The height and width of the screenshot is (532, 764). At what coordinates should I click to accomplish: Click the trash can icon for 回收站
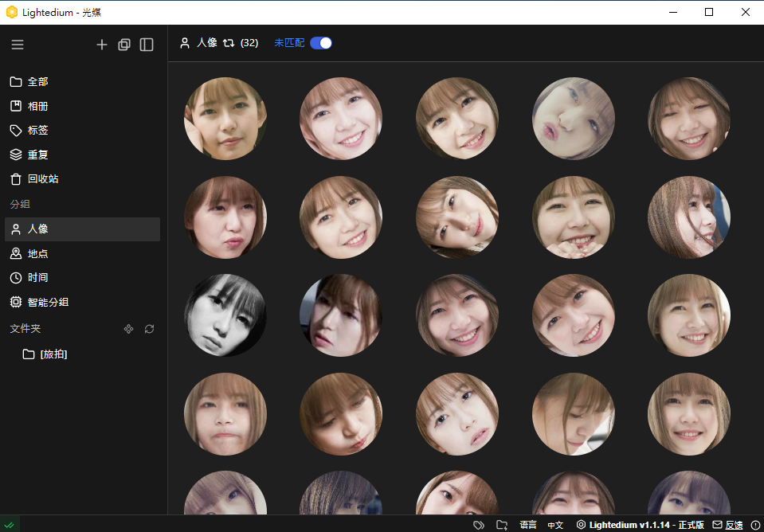click(16, 179)
